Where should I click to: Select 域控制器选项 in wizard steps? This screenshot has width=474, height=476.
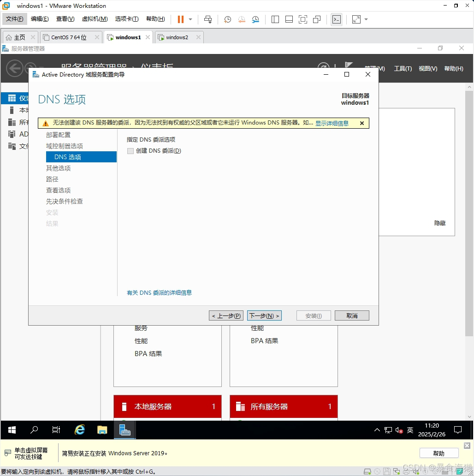pyautogui.click(x=65, y=146)
